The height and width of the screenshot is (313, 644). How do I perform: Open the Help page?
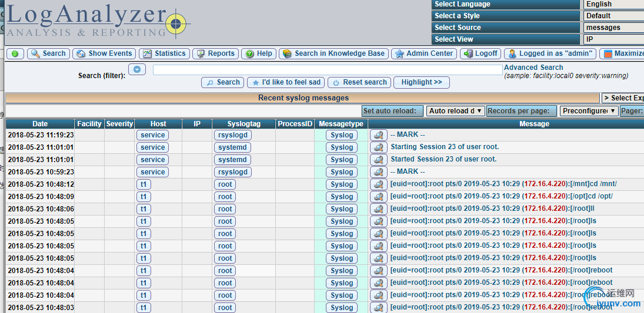[x=259, y=54]
